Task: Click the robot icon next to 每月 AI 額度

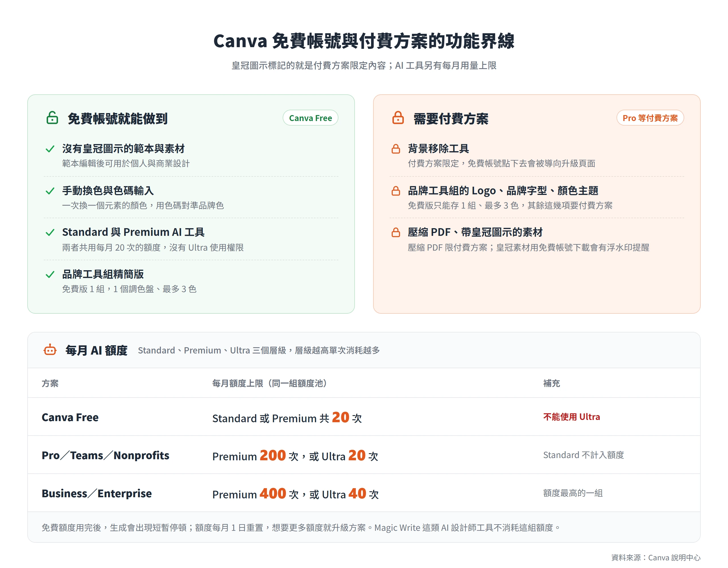Action: (x=50, y=350)
